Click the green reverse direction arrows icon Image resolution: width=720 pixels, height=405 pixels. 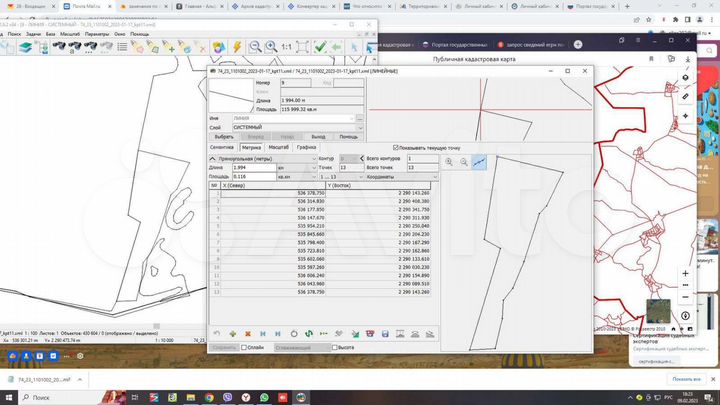click(309, 334)
